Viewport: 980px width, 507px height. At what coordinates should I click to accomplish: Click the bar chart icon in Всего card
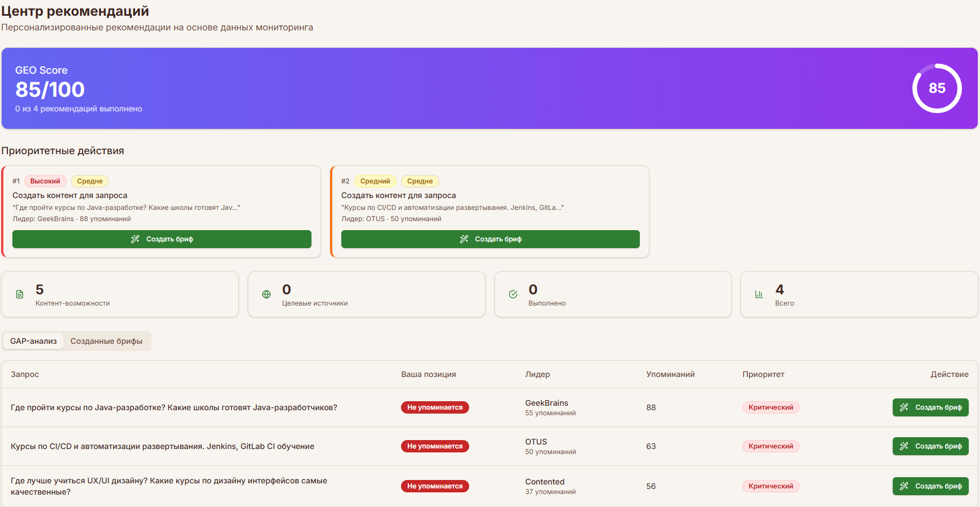pyautogui.click(x=759, y=294)
